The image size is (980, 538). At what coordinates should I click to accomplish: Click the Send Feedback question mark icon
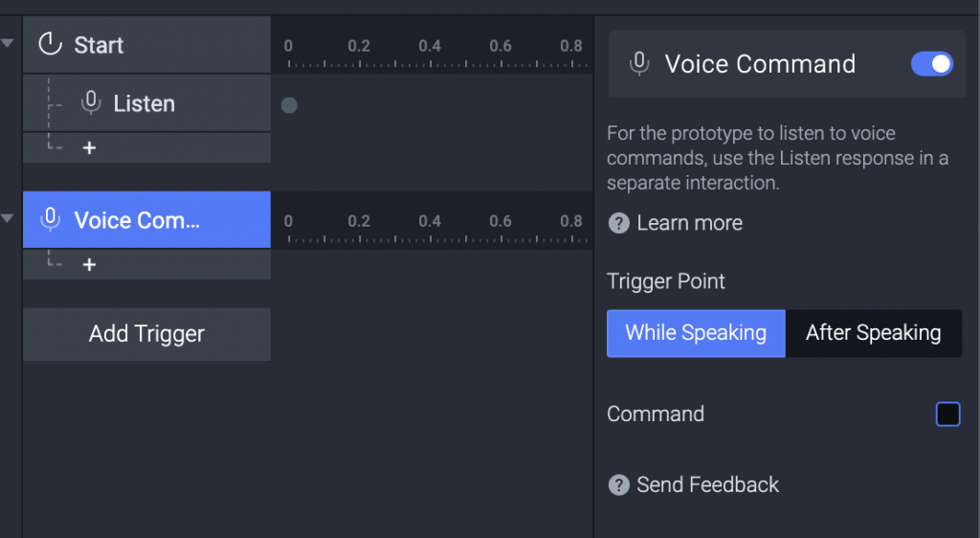click(x=619, y=484)
